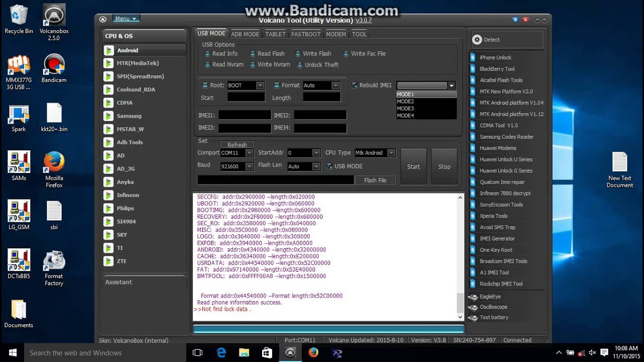Image resolution: width=644 pixels, height=362 pixels.
Task: Open the Samsung Codes Reader icon
Action: [472, 137]
